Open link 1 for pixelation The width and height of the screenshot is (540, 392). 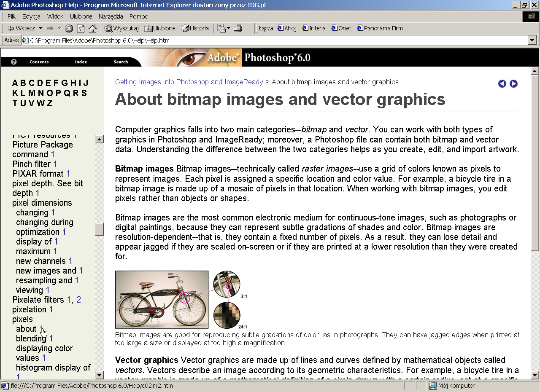pos(51,309)
